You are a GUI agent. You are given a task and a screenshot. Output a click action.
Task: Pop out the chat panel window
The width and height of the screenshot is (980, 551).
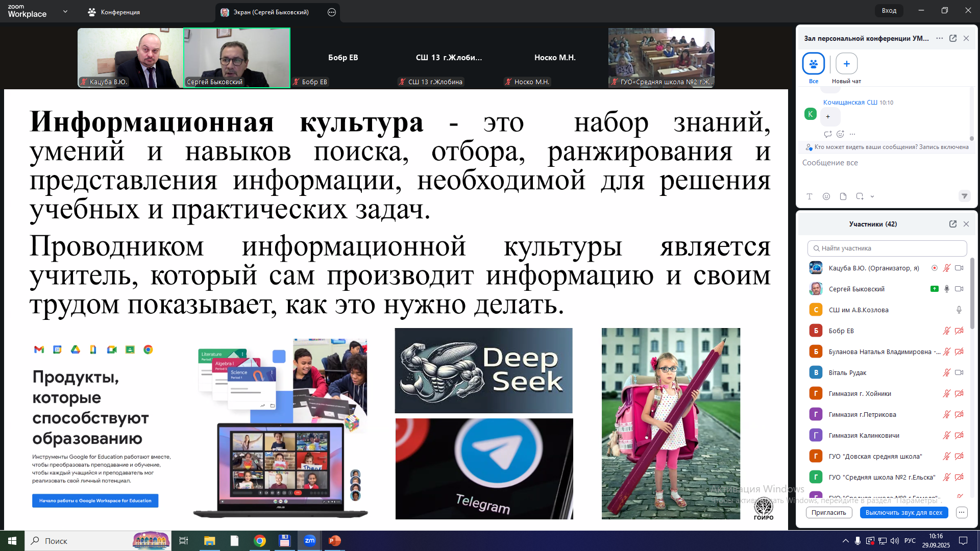click(952, 38)
